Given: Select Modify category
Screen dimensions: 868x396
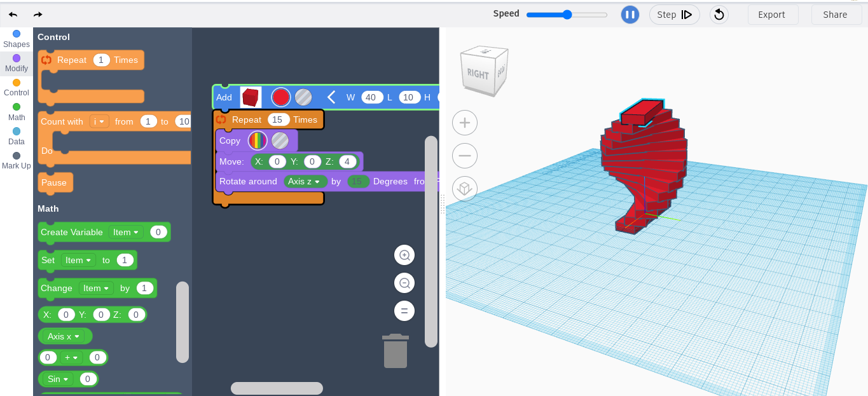Looking at the screenshot, I should pyautogui.click(x=17, y=63).
